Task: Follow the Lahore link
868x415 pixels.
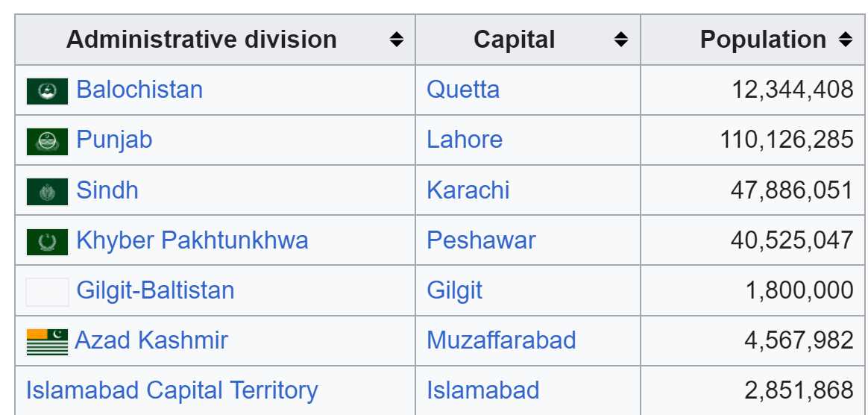Action: [x=465, y=140]
